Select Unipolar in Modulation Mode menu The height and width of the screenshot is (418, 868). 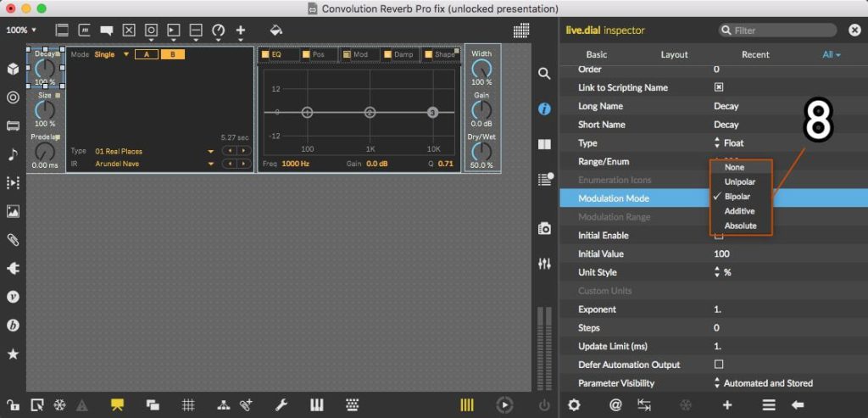pyautogui.click(x=741, y=181)
